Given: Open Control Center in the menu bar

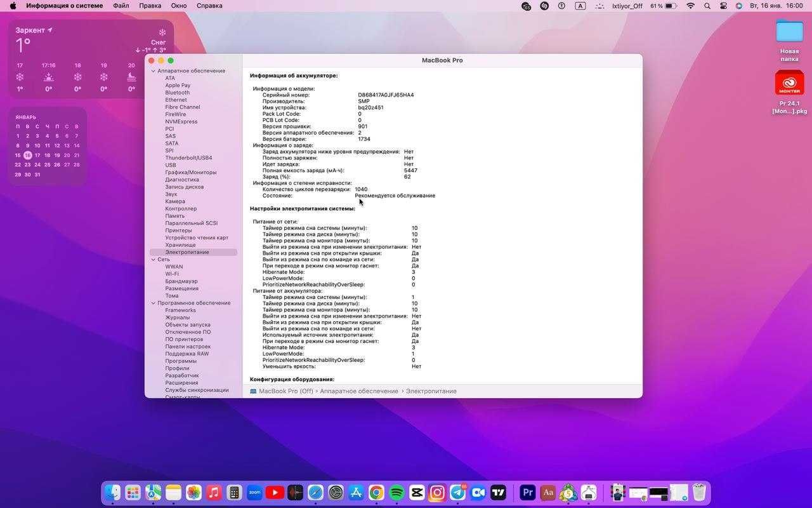Looking at the screenshot, I should point(723,6).
